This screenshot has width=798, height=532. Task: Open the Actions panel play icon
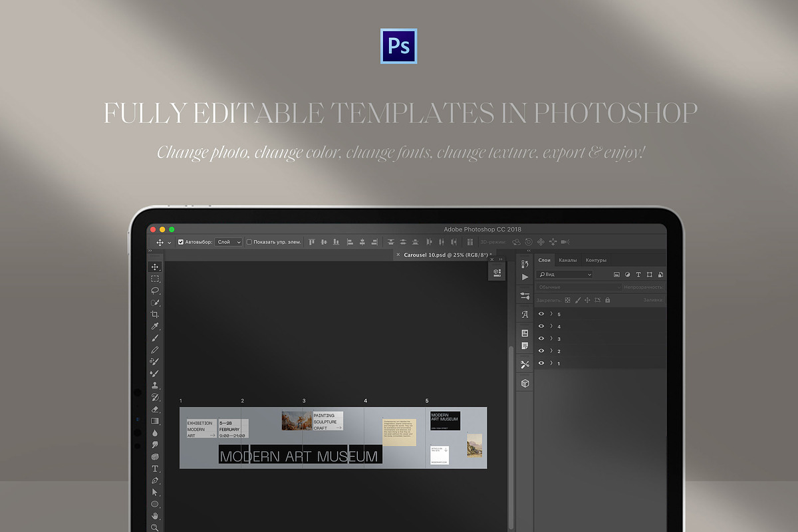pyautogui.click(x=525, y=277)
